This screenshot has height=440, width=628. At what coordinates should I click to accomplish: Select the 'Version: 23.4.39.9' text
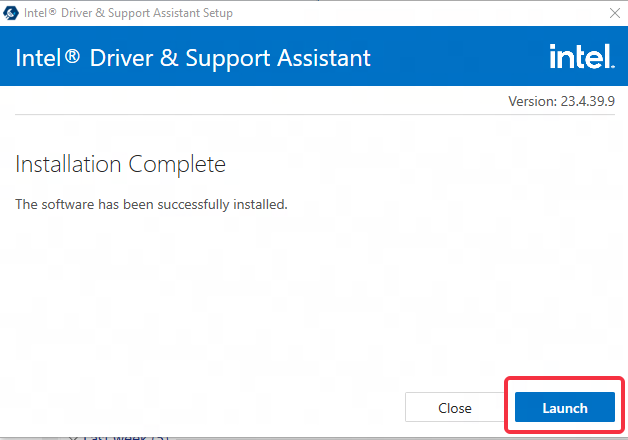[x=562, y=101]
